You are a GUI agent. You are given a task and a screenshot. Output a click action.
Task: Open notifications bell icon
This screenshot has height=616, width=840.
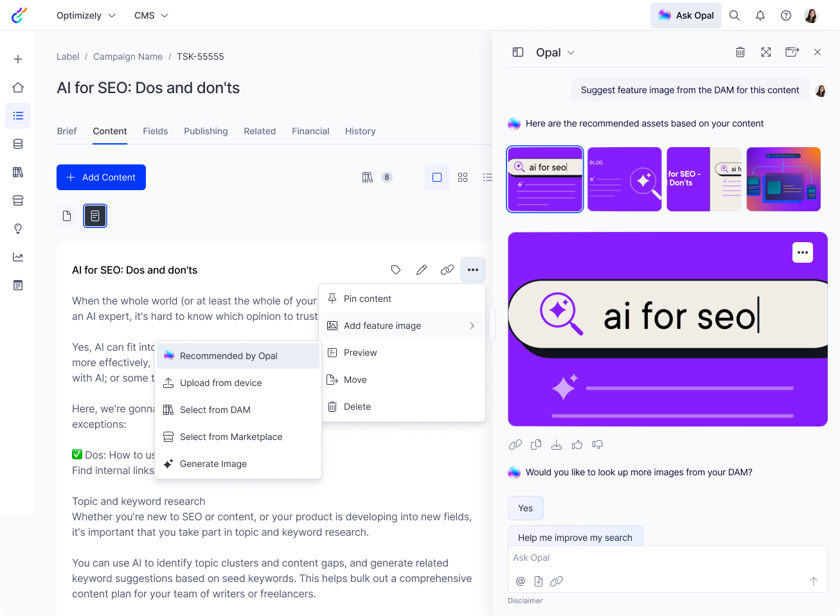pos(760,15)
